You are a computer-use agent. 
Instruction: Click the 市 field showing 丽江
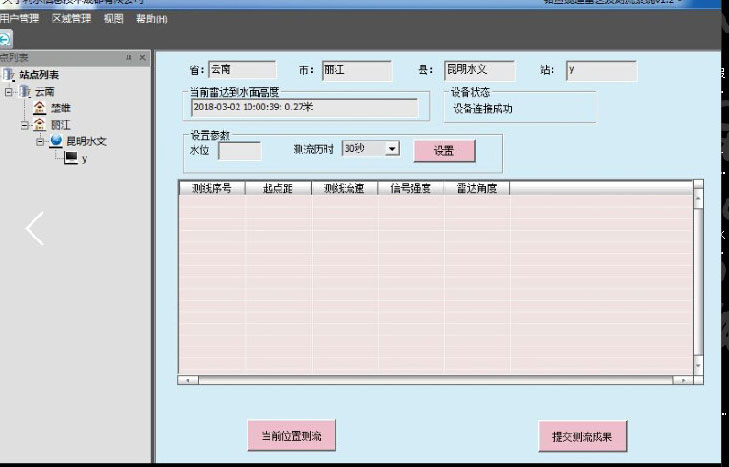point(357,71)
